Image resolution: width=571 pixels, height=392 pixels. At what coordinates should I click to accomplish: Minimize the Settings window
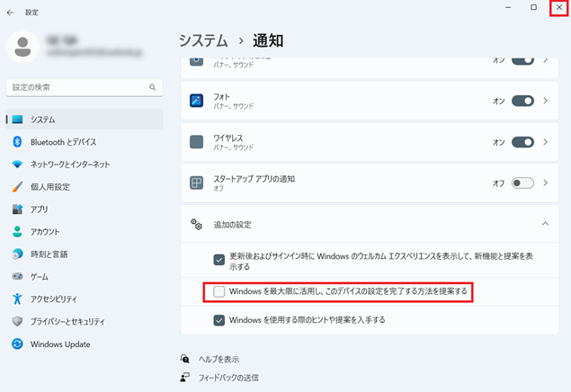[508, 7]
